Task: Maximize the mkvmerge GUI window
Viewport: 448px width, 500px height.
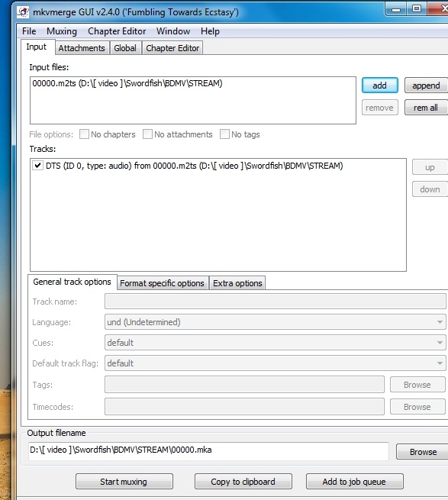Action: coord(417,8)
